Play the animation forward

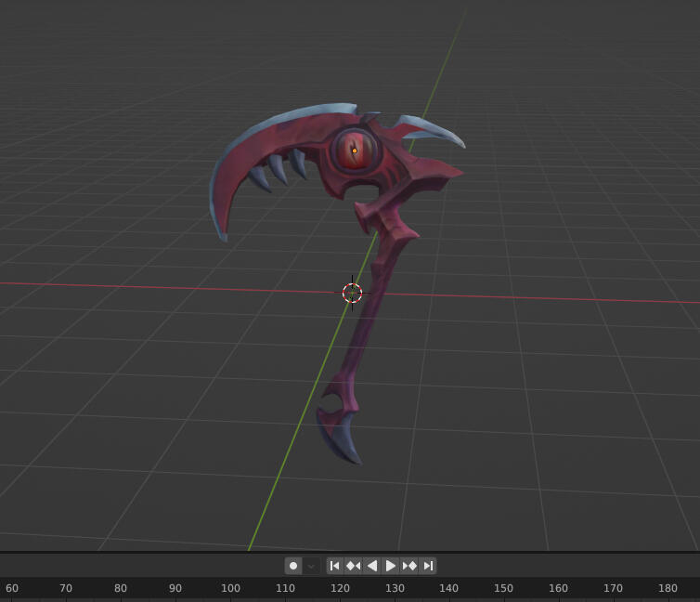pyautogui.click(x=391, y=566)
